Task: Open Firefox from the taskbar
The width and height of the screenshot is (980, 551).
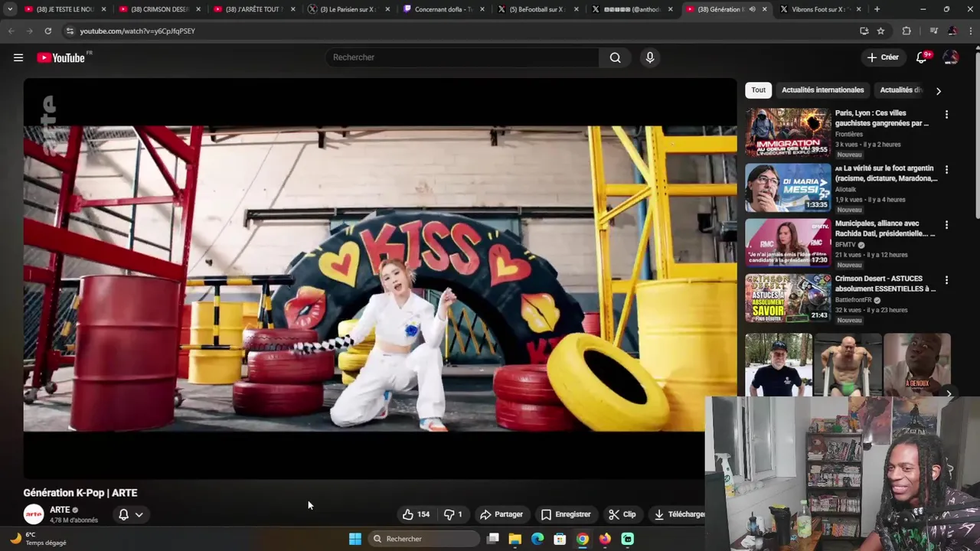Action: coord(605,539)
